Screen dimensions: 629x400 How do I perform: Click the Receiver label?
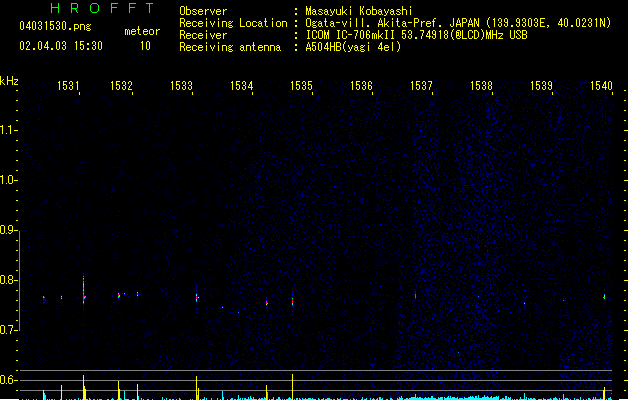(203, 35)
